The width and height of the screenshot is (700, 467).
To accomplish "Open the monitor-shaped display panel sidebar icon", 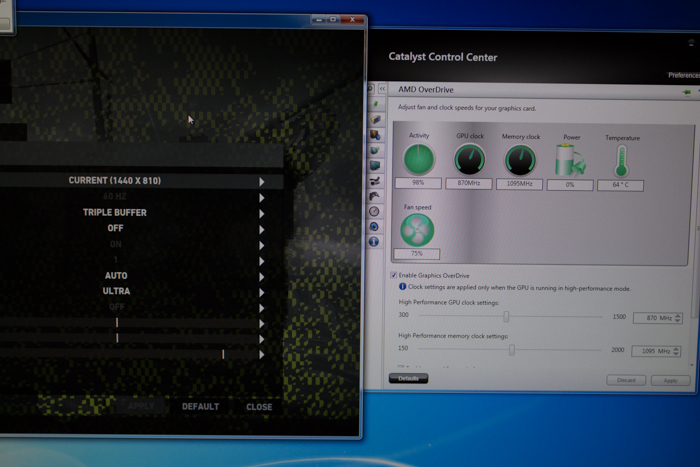I will 375,166.
